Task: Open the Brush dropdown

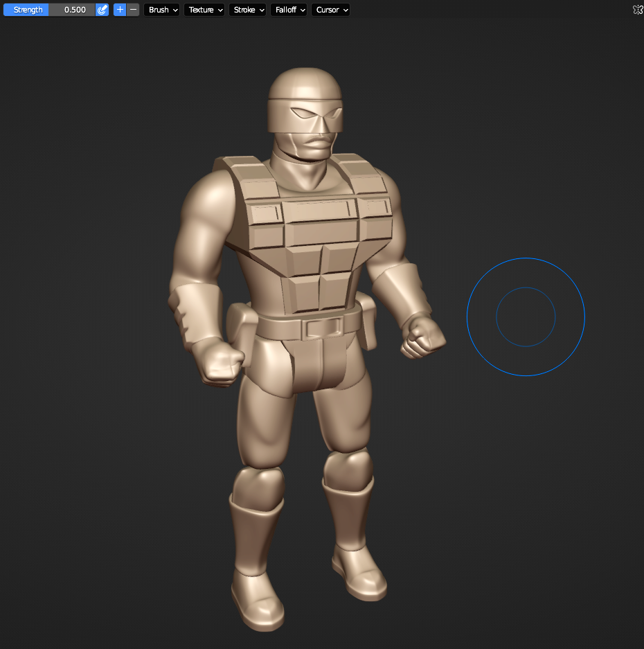Action: pyautogui.click(x=162, y=10)
